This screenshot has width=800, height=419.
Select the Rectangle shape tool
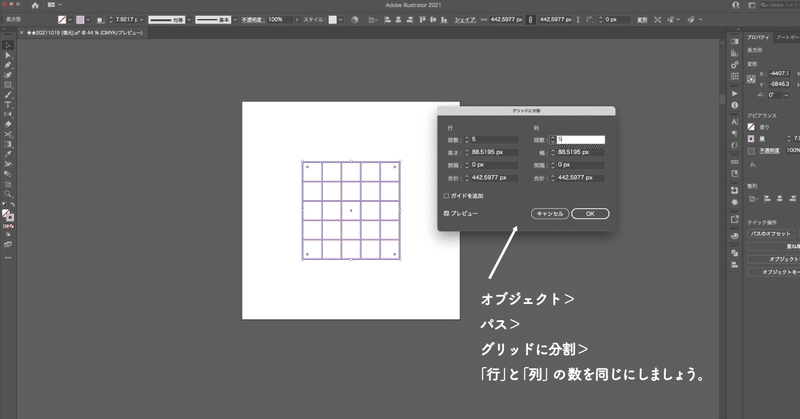8,85
